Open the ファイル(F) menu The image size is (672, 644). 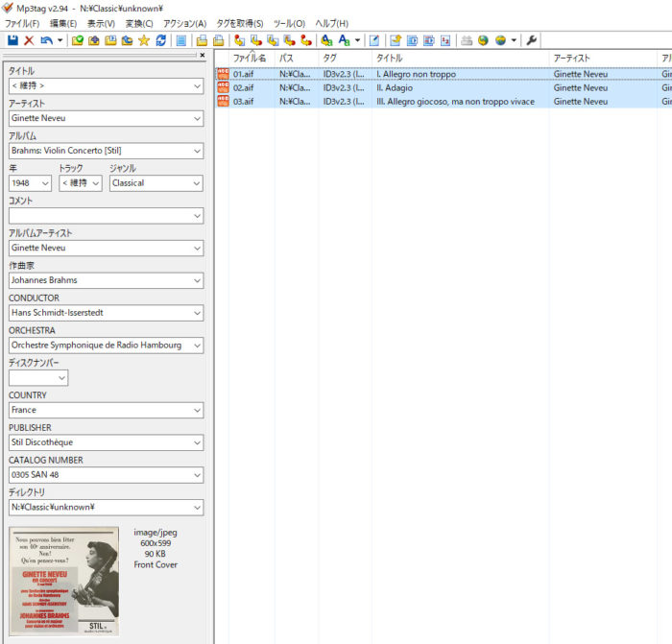point(22,24)
